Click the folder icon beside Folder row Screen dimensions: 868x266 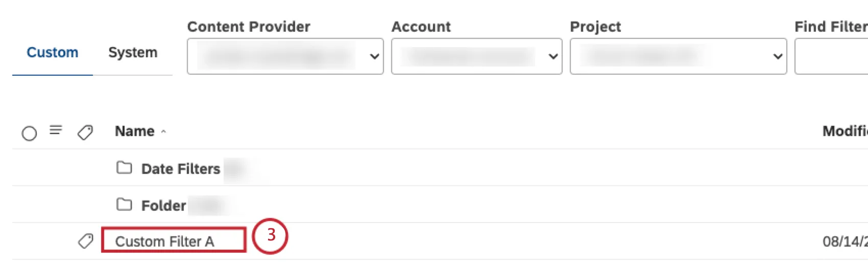(x=124, y=205)
